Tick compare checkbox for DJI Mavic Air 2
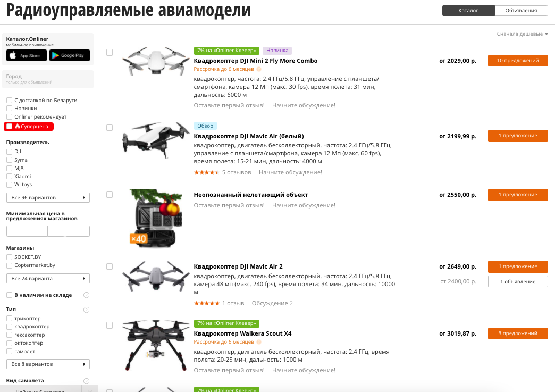555x392 pixels. coord(110,266)
